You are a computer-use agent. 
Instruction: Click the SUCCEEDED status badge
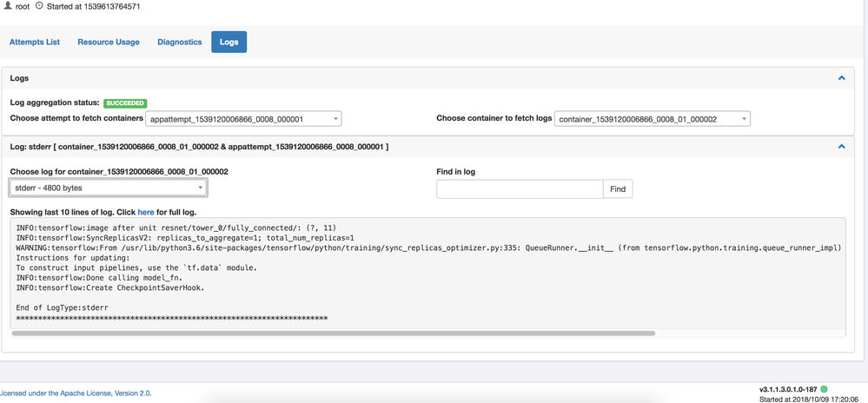[x=126, y=103]
